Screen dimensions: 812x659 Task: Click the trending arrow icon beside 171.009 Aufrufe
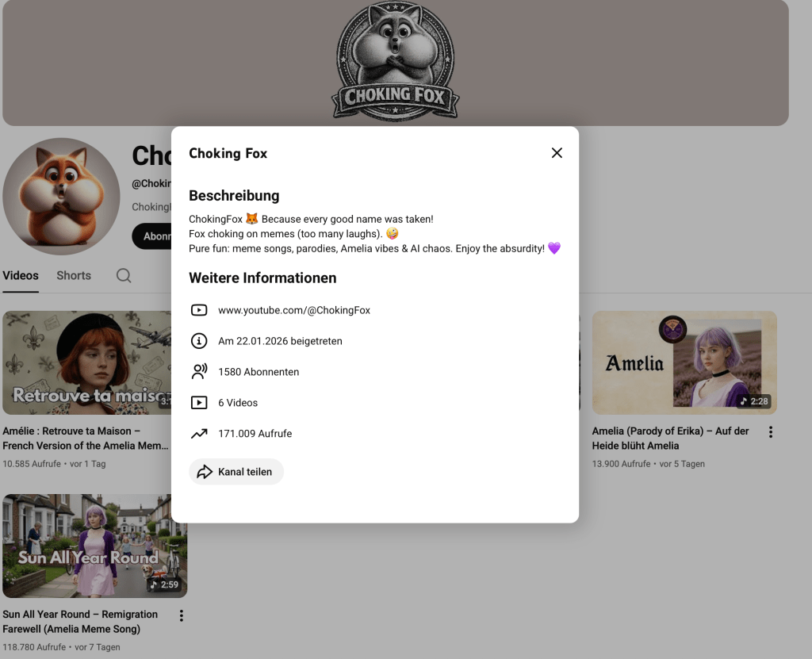point(199,434)
